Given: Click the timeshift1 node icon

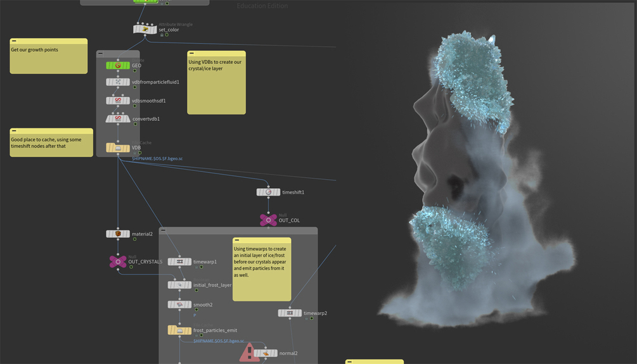Looking at the screenshot, I should pos(268,192).
